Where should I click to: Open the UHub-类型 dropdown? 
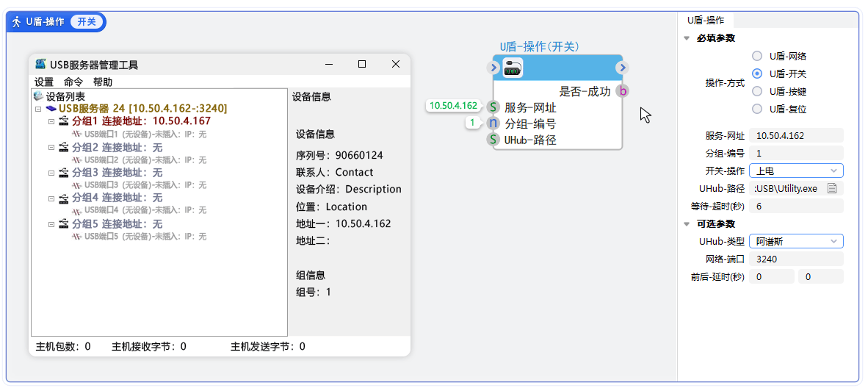click(x=796, y=241)
